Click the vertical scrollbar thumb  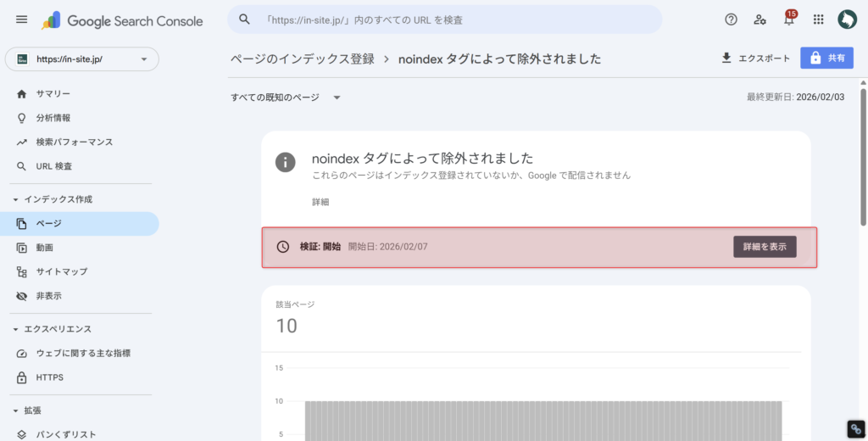tap(863, 156)
